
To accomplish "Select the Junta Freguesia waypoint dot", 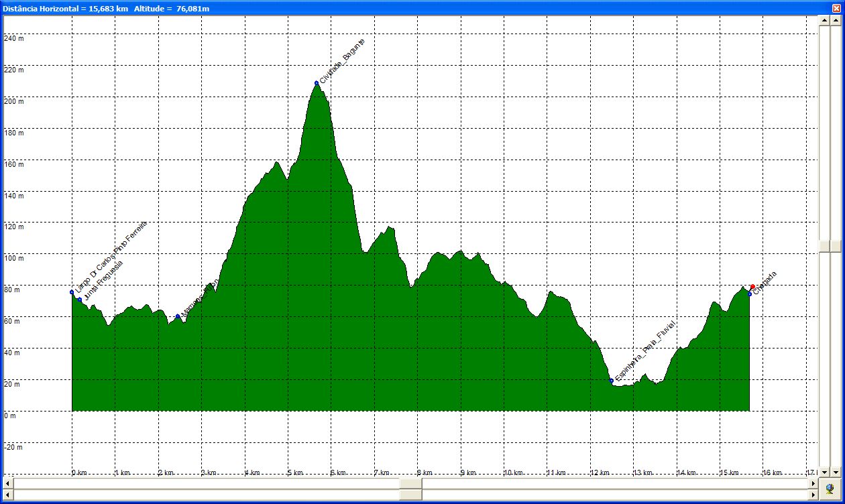I will point(79,300).
